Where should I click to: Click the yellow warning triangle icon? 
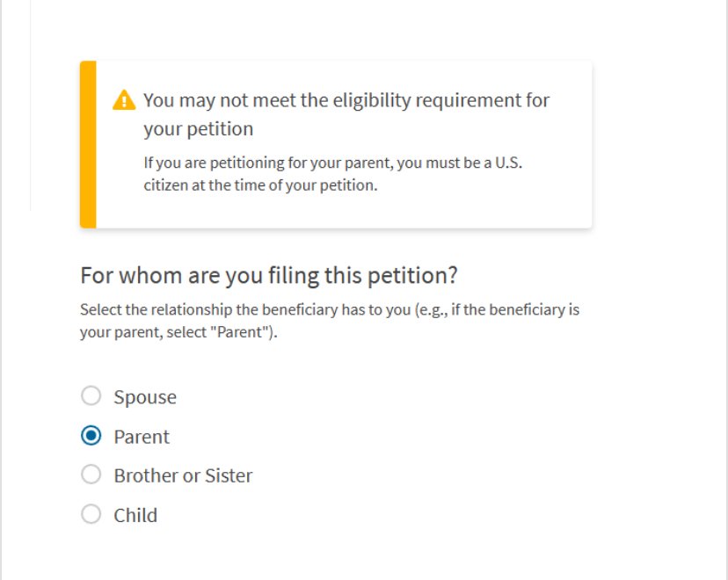pos(125,100)
